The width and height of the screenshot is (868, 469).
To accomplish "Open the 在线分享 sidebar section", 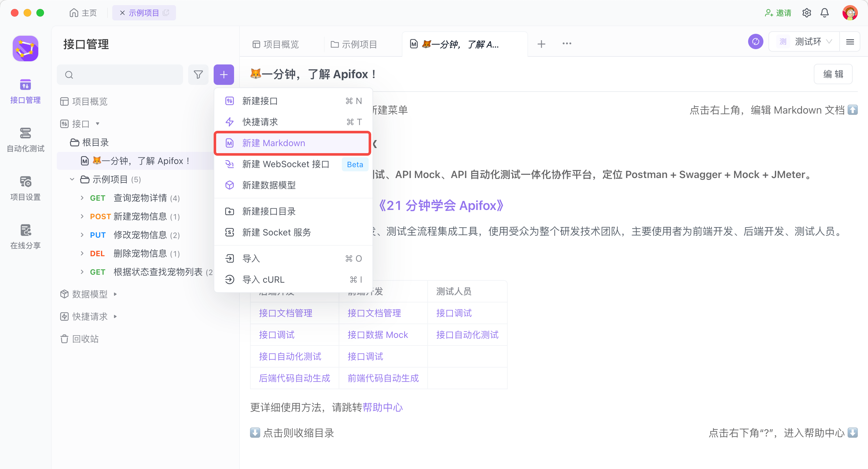I will 25,237.
